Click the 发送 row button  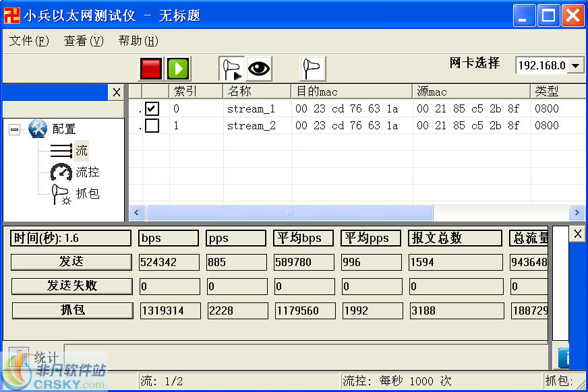(71, 262)
